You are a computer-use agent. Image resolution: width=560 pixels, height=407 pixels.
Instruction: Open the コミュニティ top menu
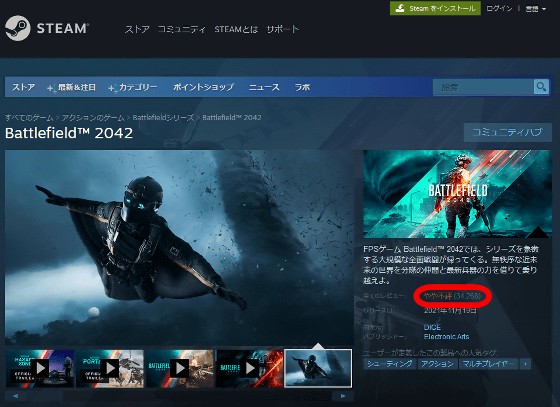click(x=181, y=29)
